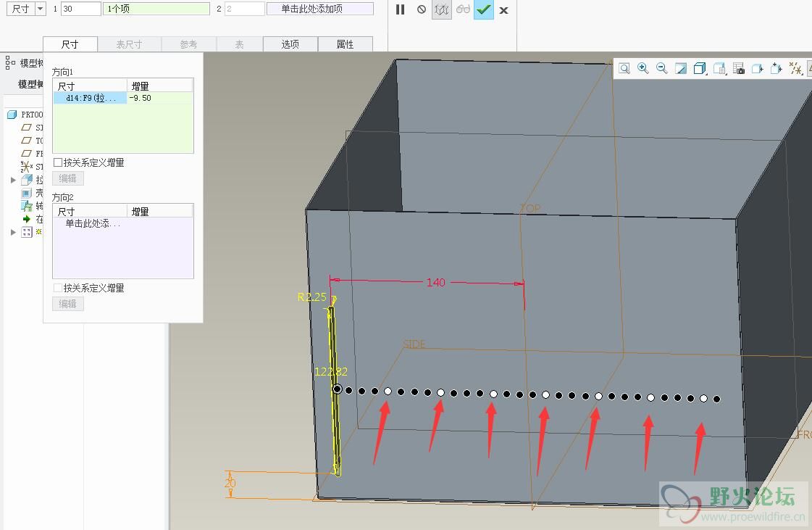Click direction 1 member count field 30
812x530 pixels.
coord(81,9)
